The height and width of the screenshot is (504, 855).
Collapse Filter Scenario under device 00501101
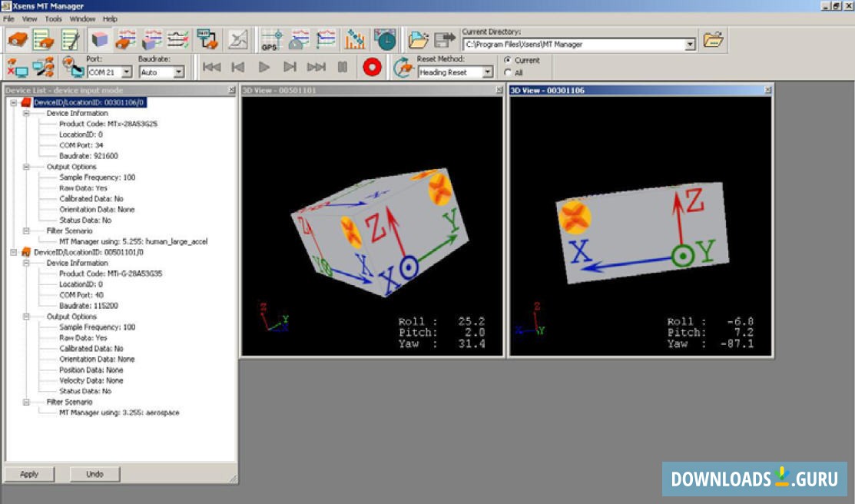tap(26, 403)
